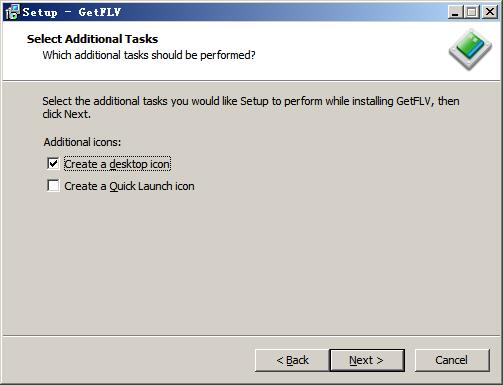Abort installation with the Cancel button

[452, 360]
